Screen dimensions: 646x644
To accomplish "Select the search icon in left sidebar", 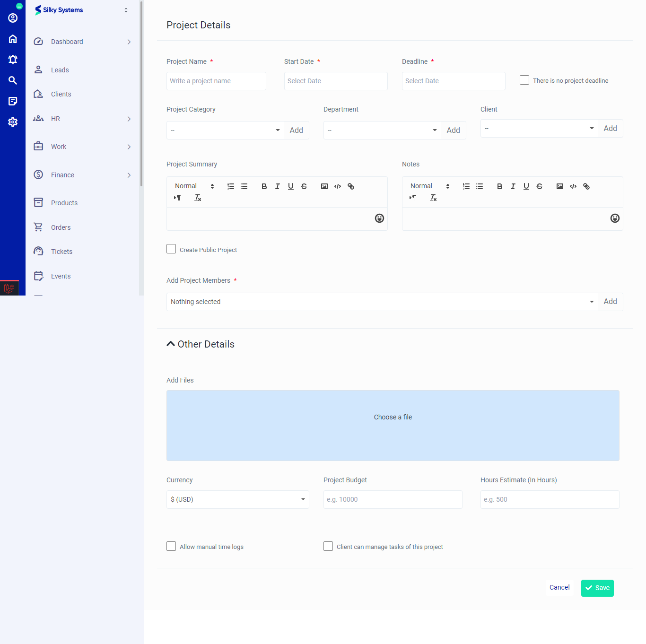I will click(x=12, y=80).
